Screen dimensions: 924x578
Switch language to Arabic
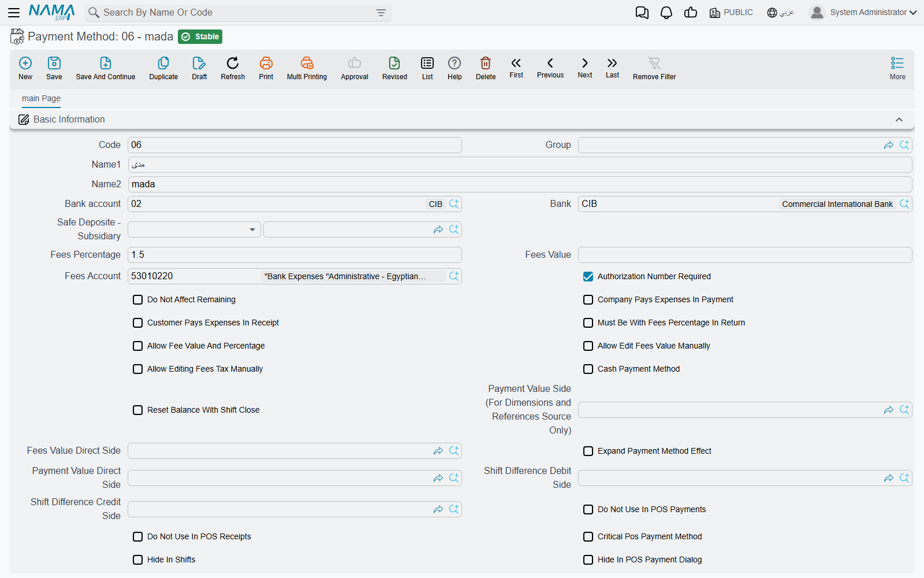(x=781, y=13)
